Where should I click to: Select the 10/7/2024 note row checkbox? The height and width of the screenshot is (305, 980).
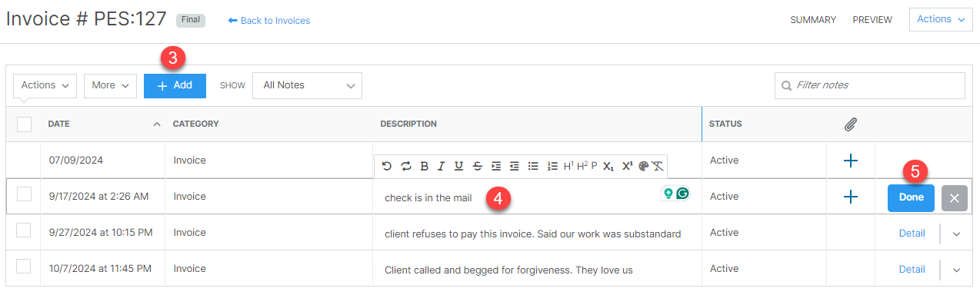coord(24,266)
